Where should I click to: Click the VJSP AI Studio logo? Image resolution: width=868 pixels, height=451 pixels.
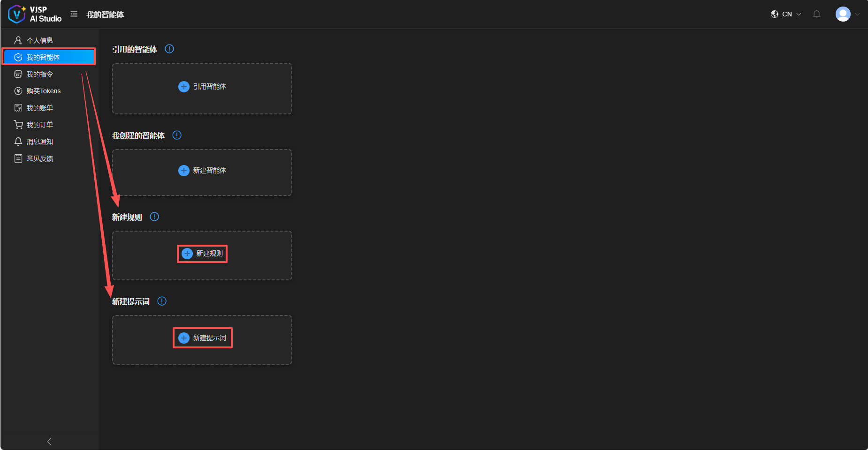[35, 14]
